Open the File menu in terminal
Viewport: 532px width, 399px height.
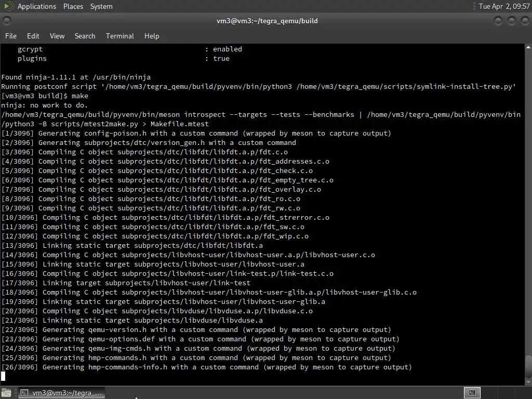click(x=11, y=36)
